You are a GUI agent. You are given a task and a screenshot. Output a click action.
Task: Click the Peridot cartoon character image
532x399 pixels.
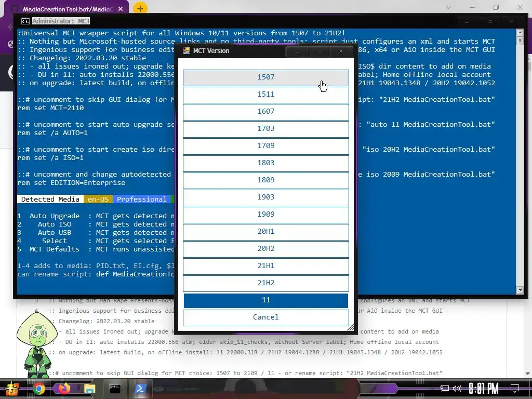pos(37,346)
